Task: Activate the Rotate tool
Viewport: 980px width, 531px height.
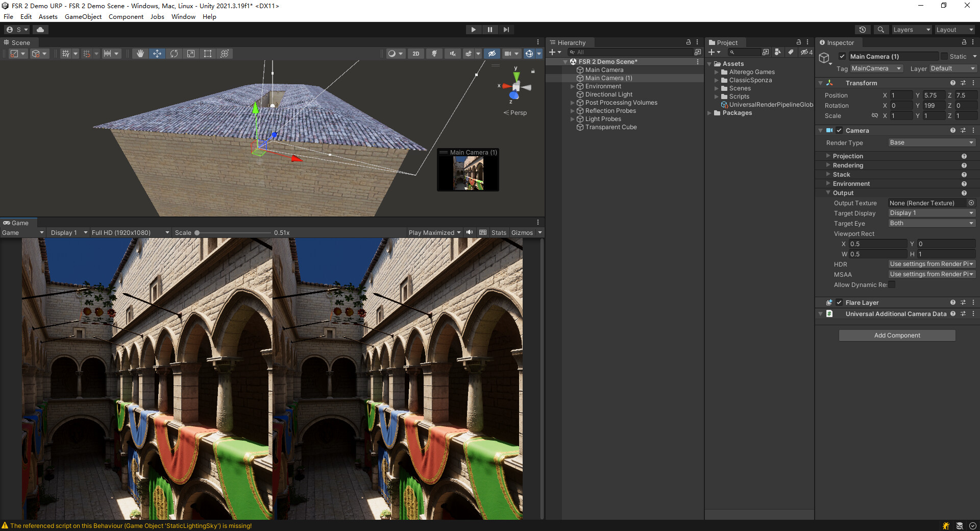Action: (x=174, y=53)
